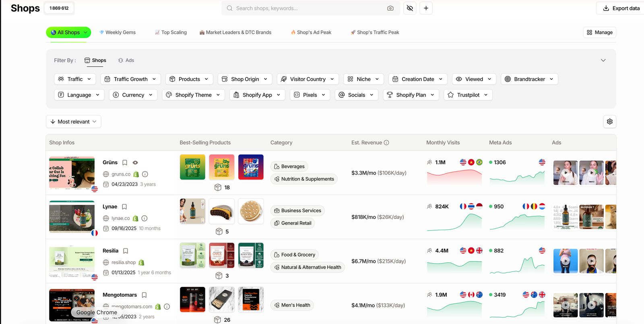Open the gruns.co website link

click(x=121, y=174)
